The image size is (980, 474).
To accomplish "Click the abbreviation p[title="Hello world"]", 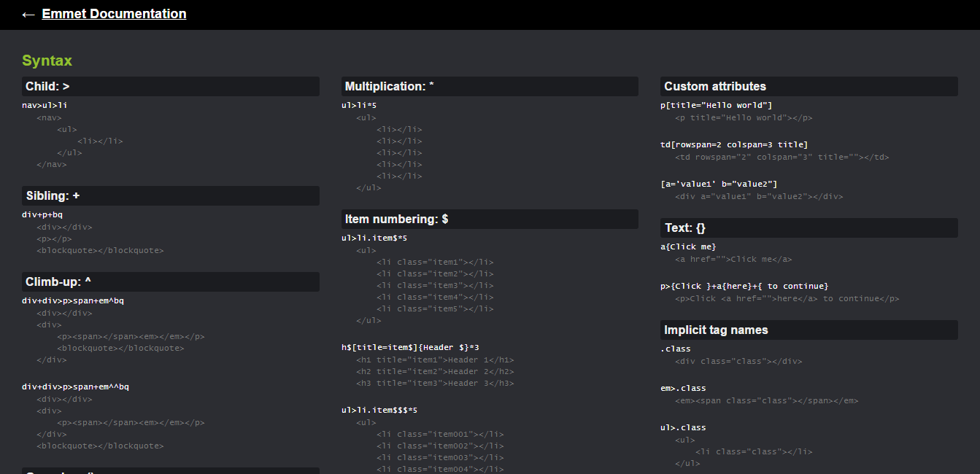I will (717, 105).
